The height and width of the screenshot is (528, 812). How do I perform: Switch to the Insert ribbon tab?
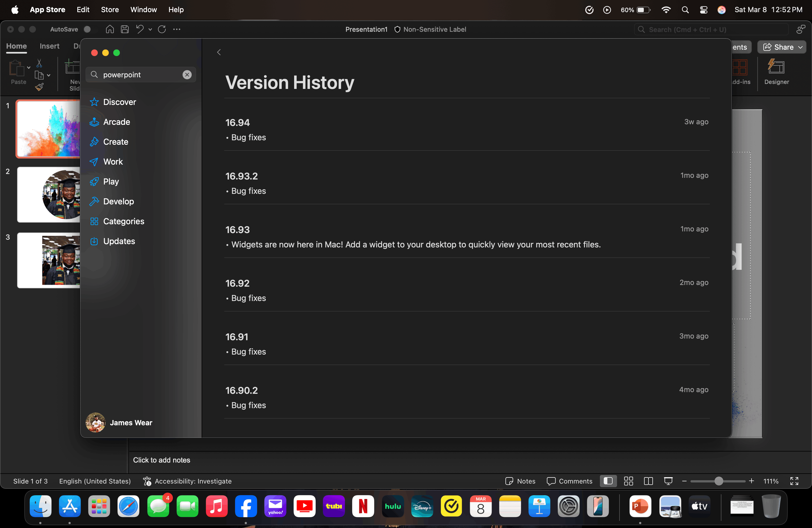pos(49,46)
